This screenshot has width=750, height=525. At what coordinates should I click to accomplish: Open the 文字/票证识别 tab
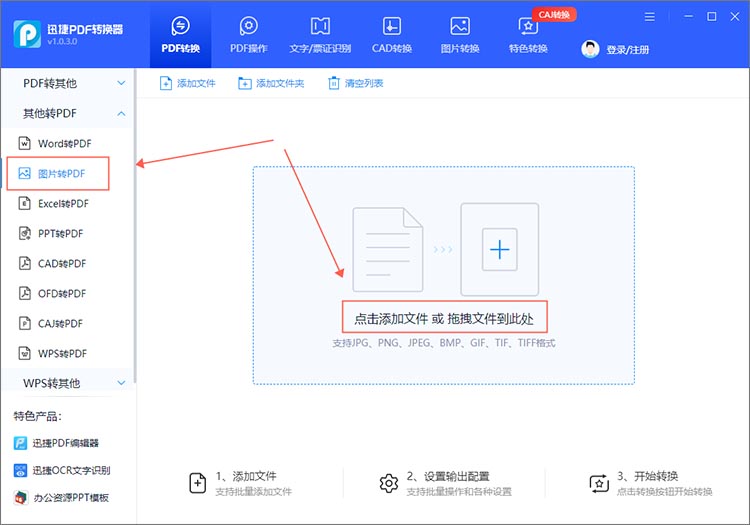click(320, 35)
